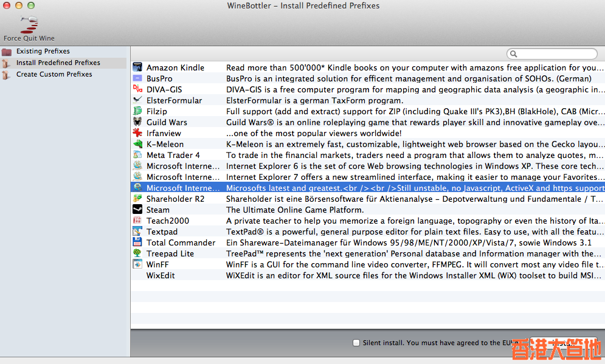Viewport: 605px width, 364px height.
Task: Pick the "ElsterFormular" name
Action: point(174,100)
